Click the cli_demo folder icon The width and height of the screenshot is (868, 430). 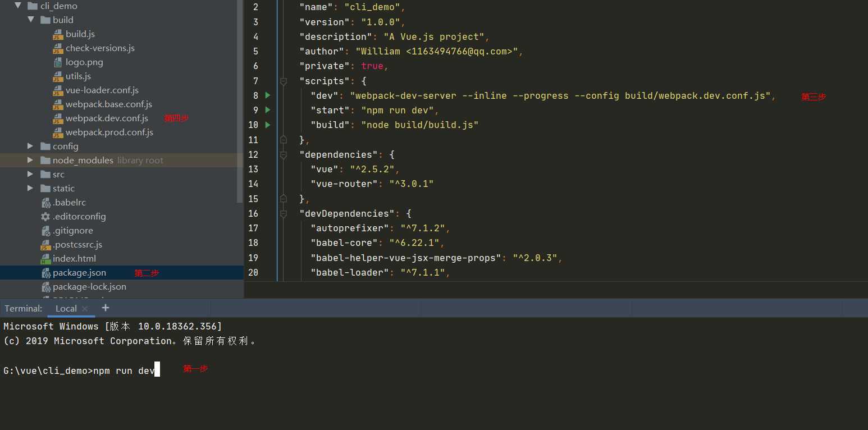coord(33,6)
